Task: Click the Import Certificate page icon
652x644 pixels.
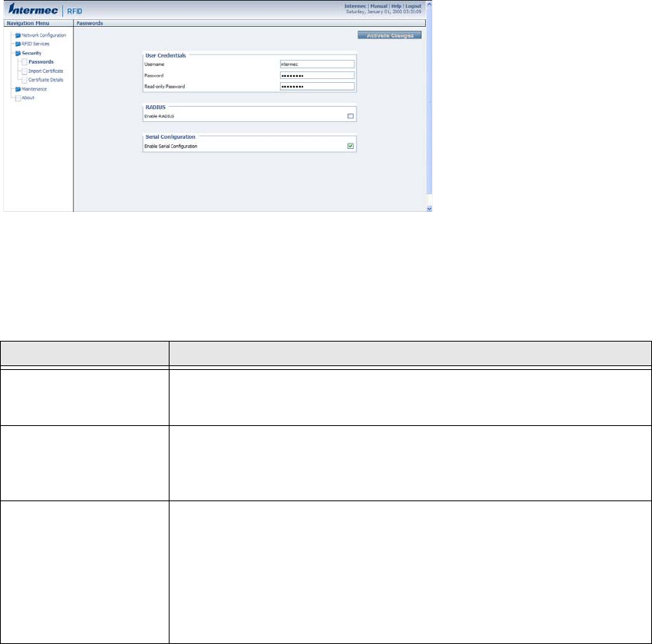Action: (25, 71)
